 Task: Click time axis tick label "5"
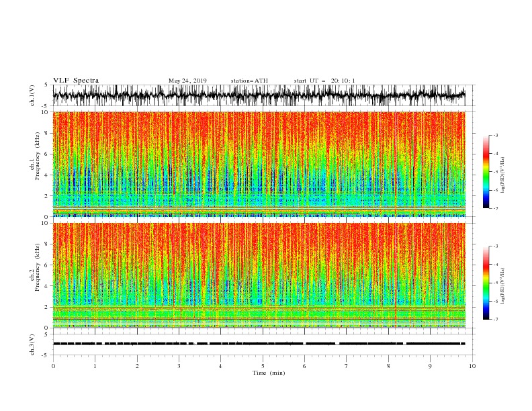(263, 366)
